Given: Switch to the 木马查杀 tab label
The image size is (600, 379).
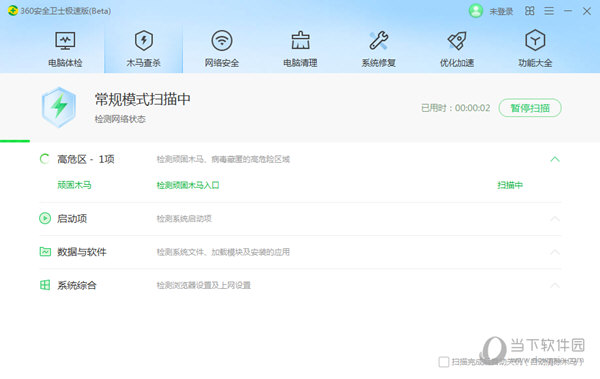Looking at the screenshot, I should [x=143, y=63].
